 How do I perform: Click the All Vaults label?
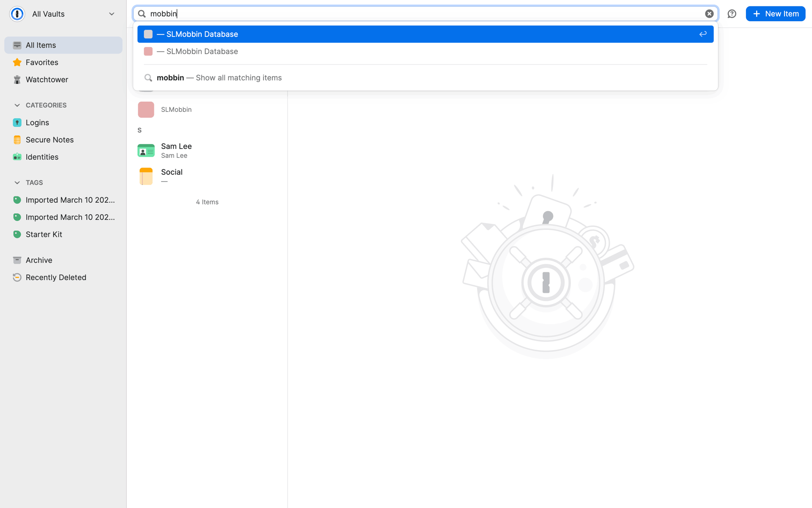48,14
